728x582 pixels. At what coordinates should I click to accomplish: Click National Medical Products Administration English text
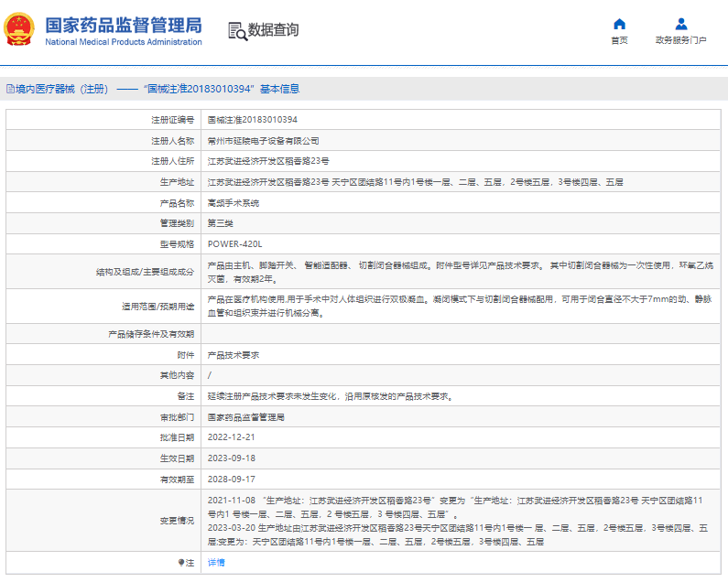pyautogui.click(x=124, y=42)
